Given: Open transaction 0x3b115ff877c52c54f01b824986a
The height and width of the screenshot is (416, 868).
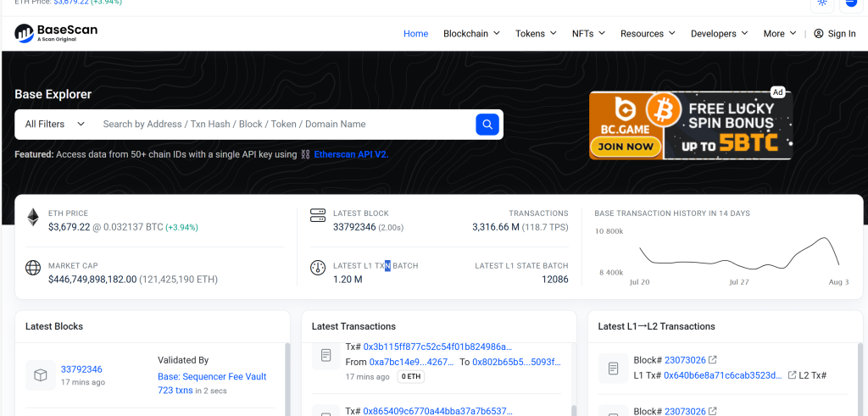Looking at the screenshot, I should pyautogui.click(x=437, y=347).
